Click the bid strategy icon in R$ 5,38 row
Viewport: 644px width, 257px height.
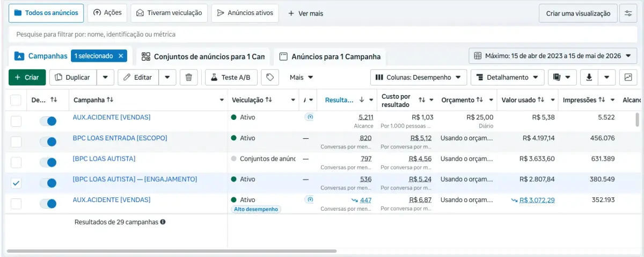pyautogui.click(x=309, y=117)
